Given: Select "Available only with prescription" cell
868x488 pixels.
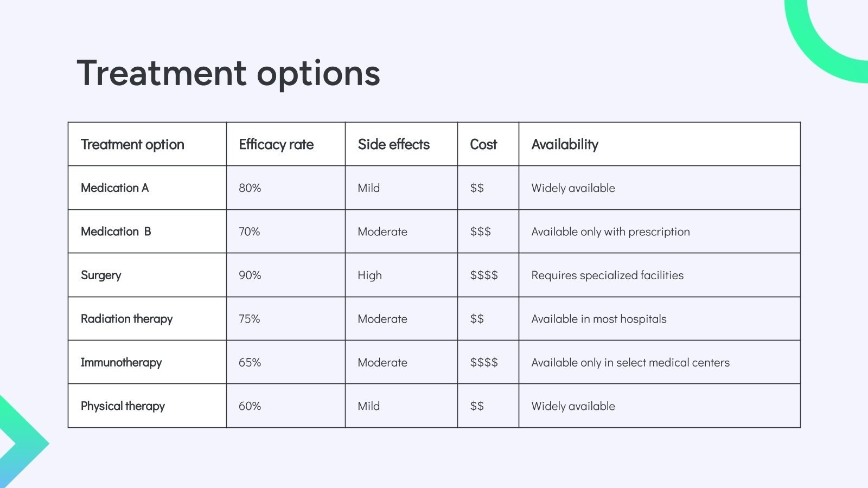Looking at the screenshot, I should tap(610, 232).
